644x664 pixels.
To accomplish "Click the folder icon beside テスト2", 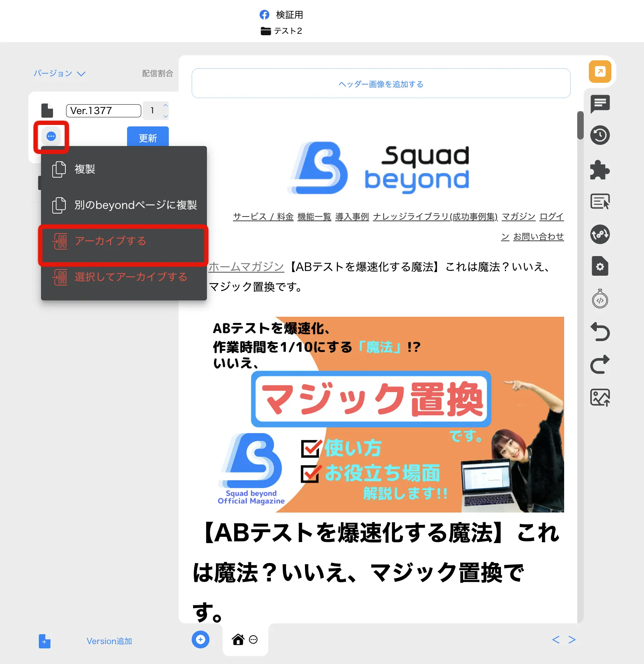I will [x=266, y=31].
